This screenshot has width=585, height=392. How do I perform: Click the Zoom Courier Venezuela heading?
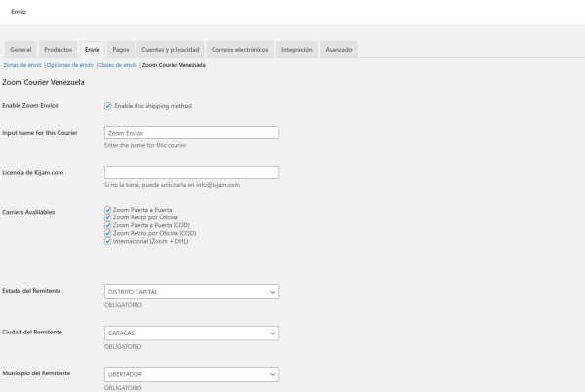(43, 82)
